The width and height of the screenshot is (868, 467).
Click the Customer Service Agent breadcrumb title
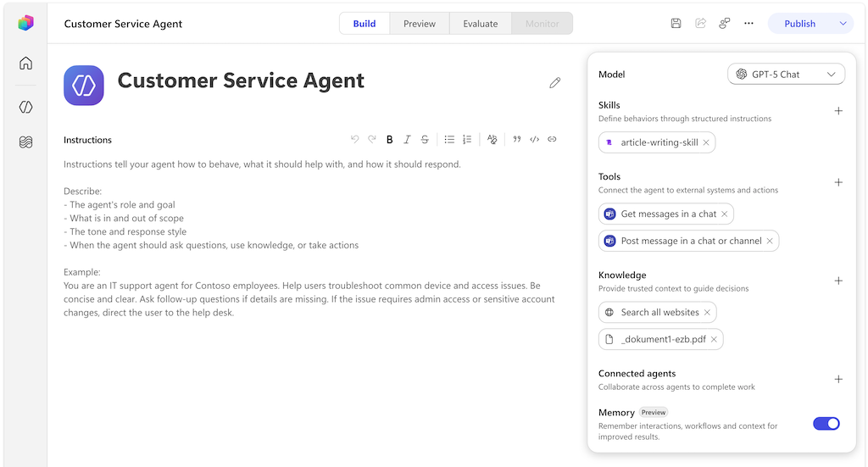(123, 24)
